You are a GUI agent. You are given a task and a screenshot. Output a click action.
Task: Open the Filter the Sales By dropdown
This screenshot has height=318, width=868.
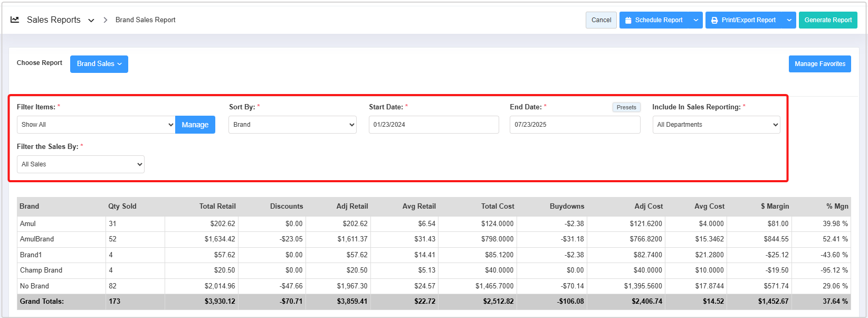[x=81, y=164]
